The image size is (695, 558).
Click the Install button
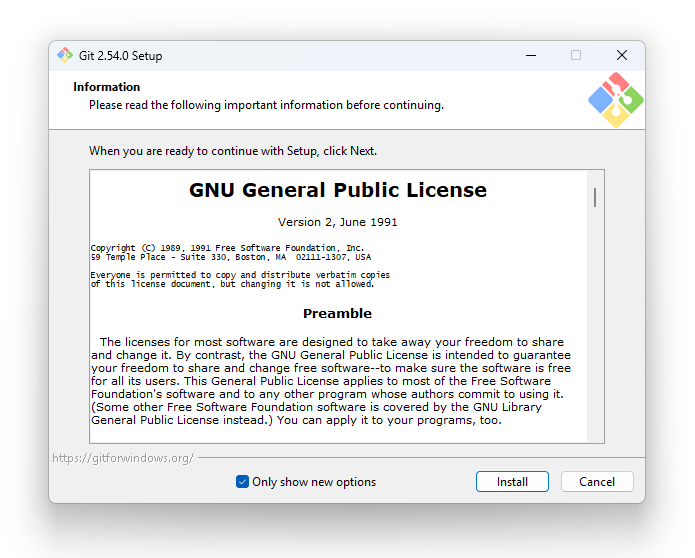click(x=512, y=481)
